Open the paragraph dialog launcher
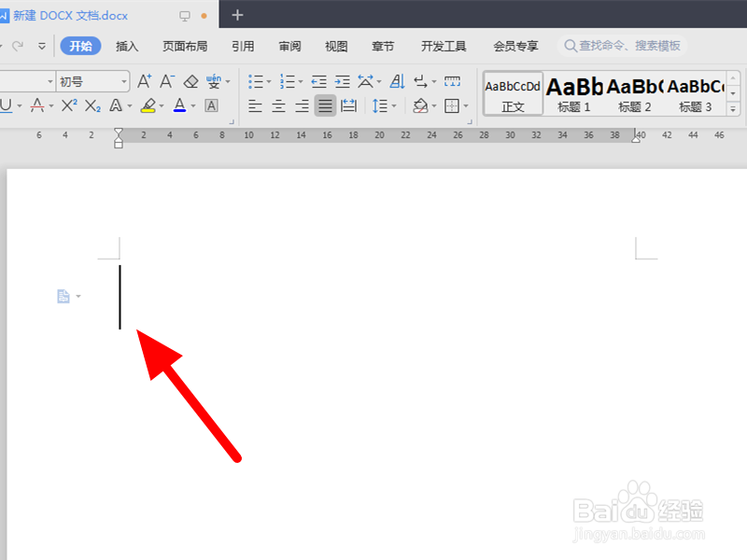Screen dimensions: 747x560 pos(470,122)
